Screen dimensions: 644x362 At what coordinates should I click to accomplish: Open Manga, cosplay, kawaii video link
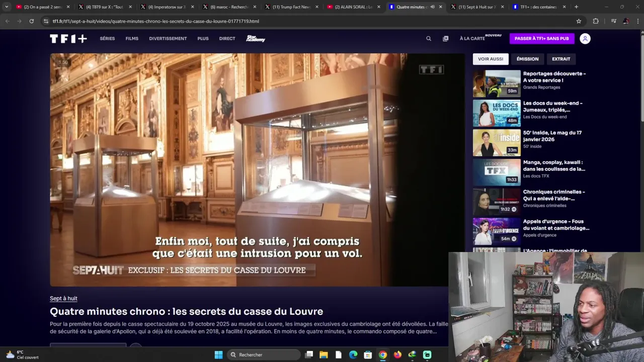pyautogui.click(x=554, y=166)
